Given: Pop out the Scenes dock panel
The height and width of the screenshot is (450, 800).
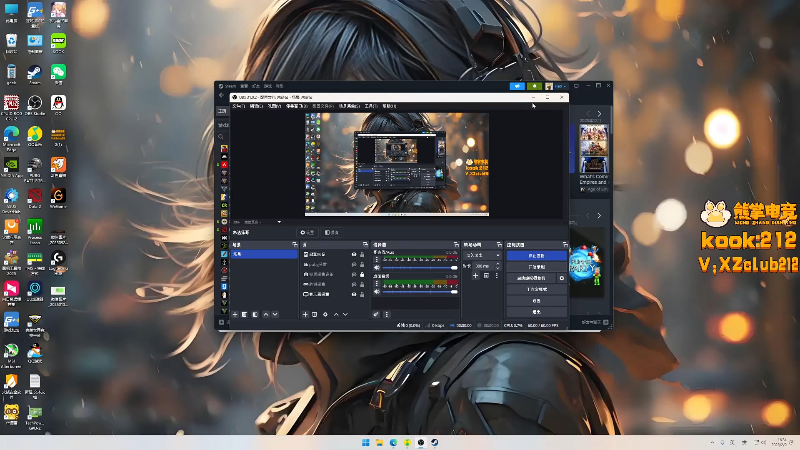Looking at the screenshot, I should (294, 245).
